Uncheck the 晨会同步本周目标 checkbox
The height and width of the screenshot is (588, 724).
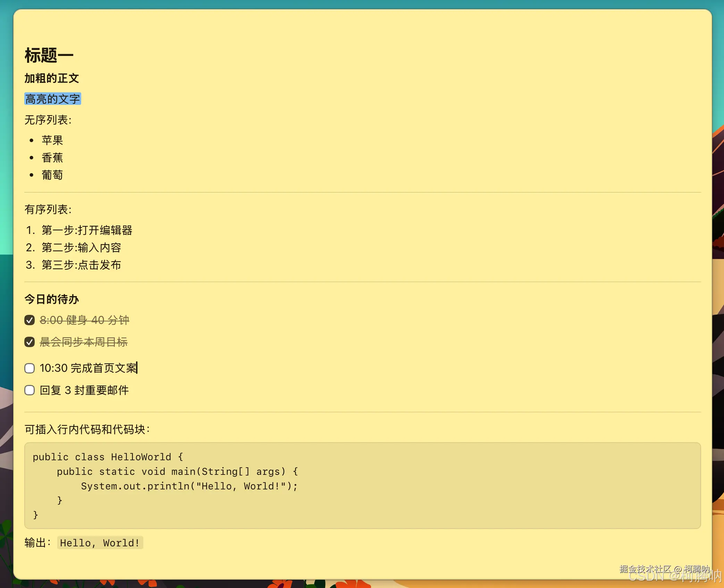coord(30,342)
